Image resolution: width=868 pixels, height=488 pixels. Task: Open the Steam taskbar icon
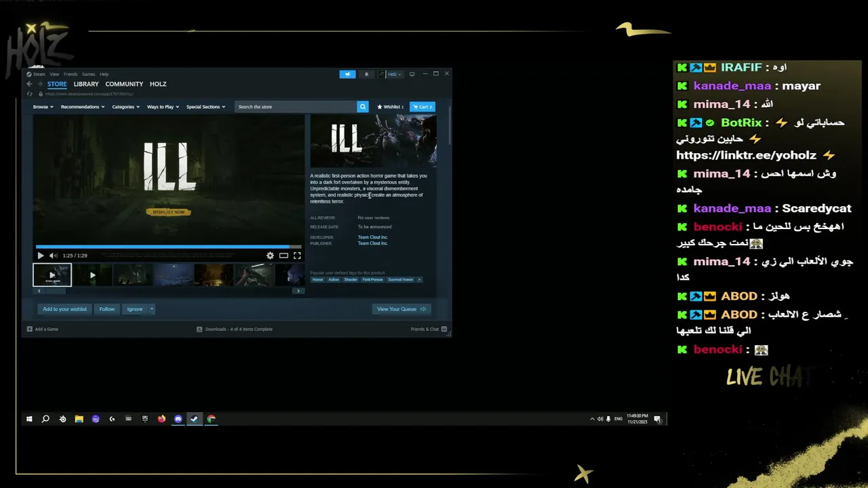(195, 419)
